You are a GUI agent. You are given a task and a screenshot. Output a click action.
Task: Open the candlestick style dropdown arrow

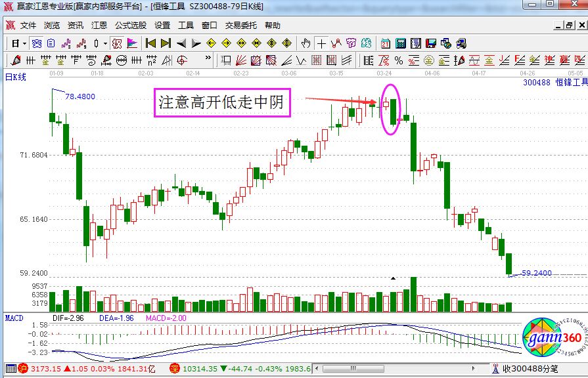(x=106, y=43)
